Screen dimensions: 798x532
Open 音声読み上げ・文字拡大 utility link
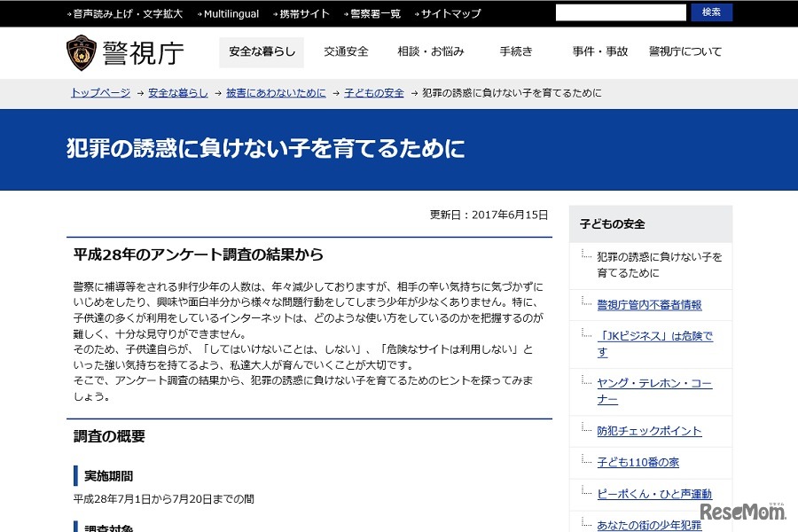[128, 13]
